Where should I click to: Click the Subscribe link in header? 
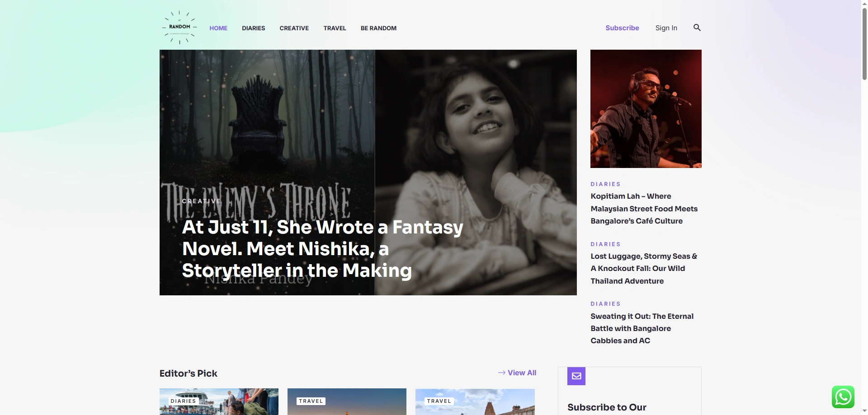pyautogui.click(x=622, y=28)
